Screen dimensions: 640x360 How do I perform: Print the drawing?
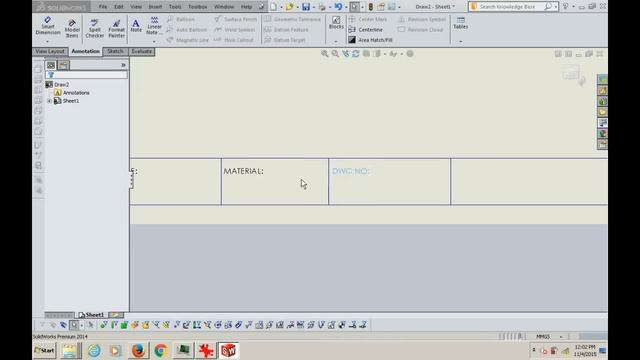coord(322,7)
